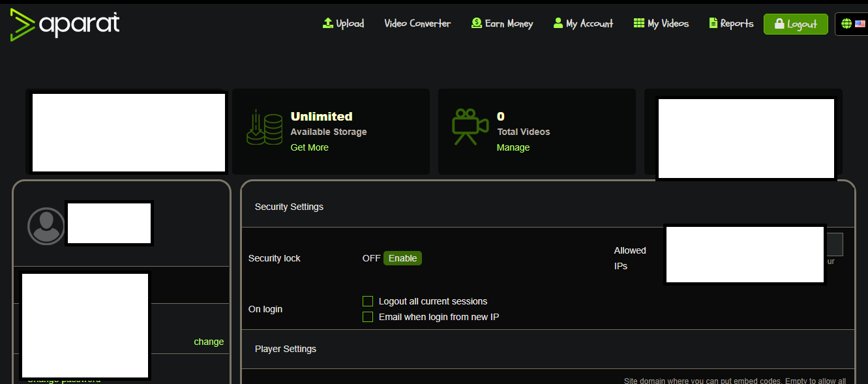868x384 pixels.
Task: Click the Earn Money coin icon
Action: click(477, 23)
